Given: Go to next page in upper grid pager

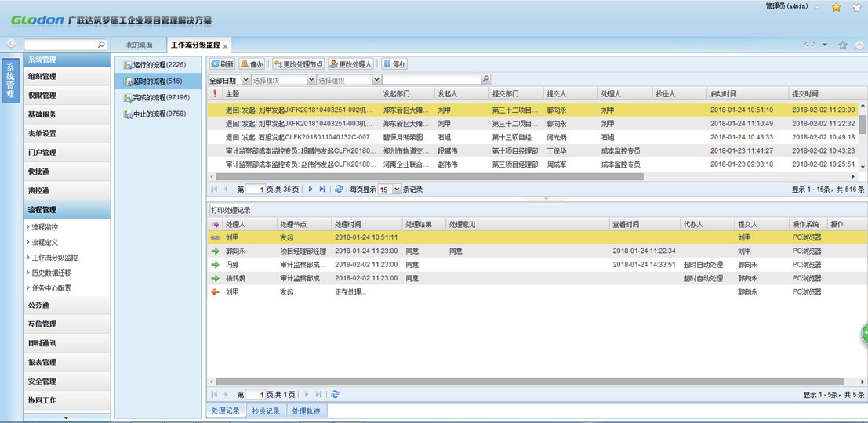Looking at the screenshot, I should click(x=311, y=190).
